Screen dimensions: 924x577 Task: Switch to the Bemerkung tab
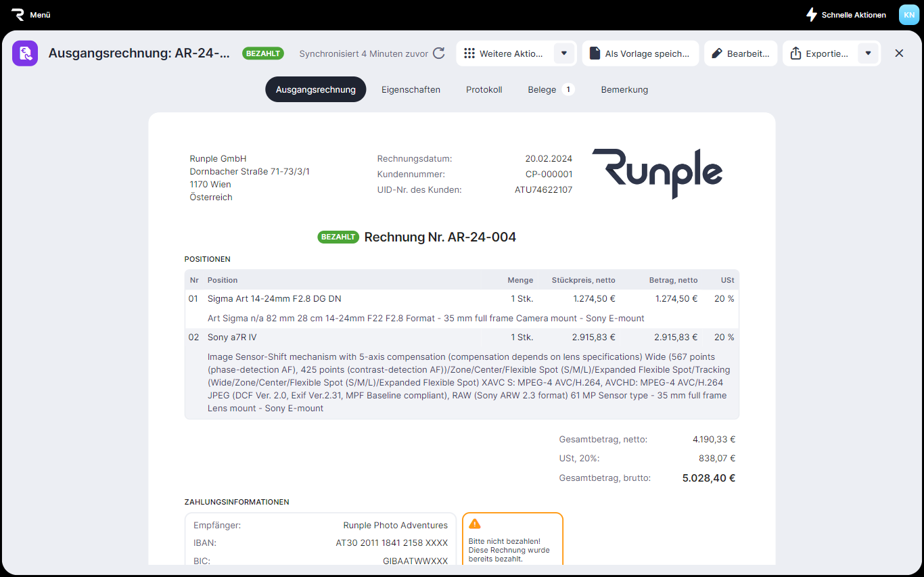(624, 89)
